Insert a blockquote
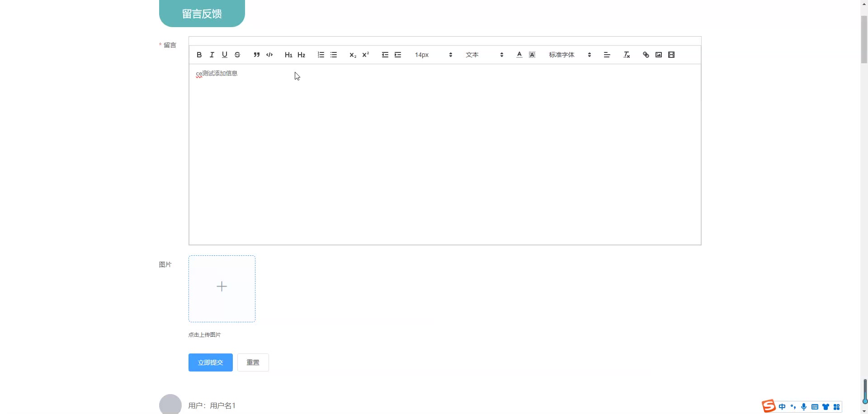This screenshot has width=868, height=414. click(257, 55)
